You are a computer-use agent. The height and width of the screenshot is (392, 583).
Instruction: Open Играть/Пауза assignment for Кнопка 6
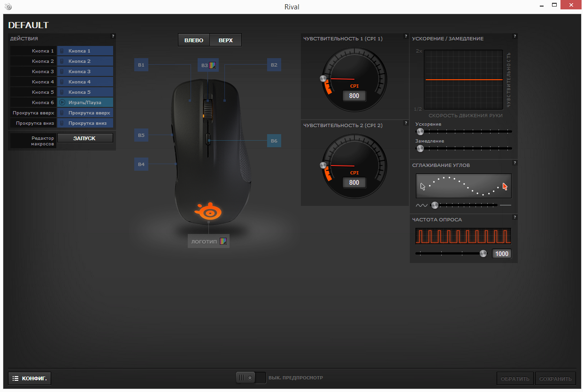click(85, 102)
